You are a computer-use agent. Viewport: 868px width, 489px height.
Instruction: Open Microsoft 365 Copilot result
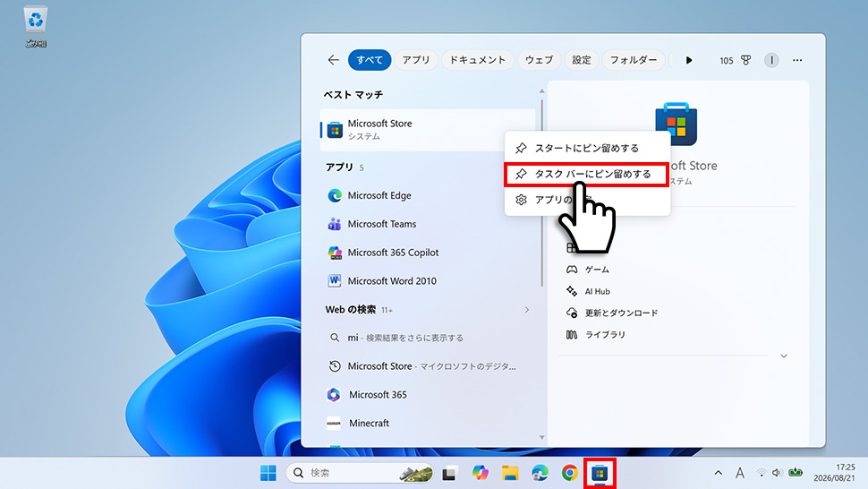pos(428,253)
